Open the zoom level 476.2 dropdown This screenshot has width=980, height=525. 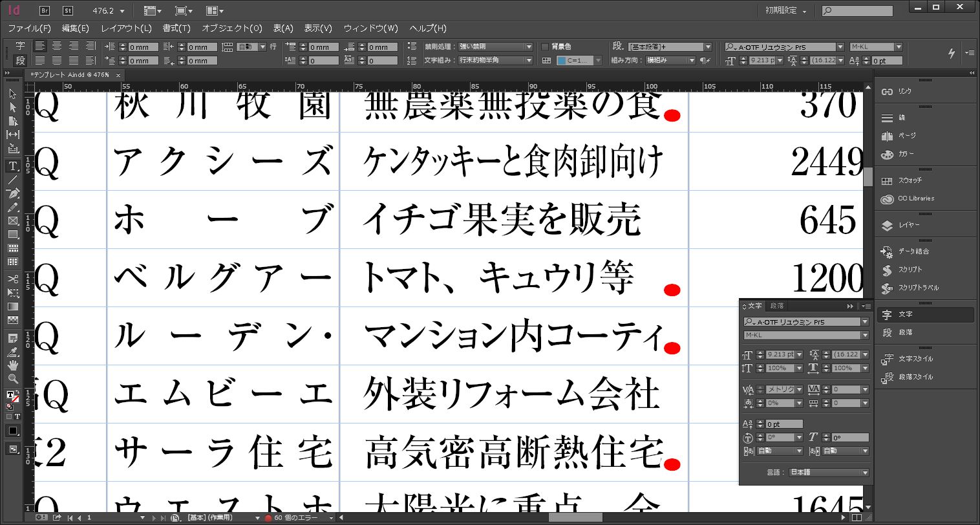(122, 11)
